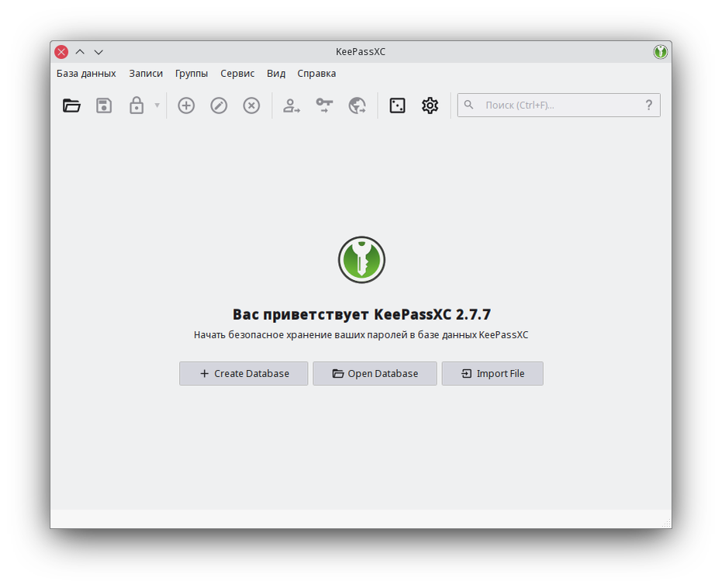Screen dimensions: 722x588
Task: Click the search magnifier icon
Action: point(468,105)
